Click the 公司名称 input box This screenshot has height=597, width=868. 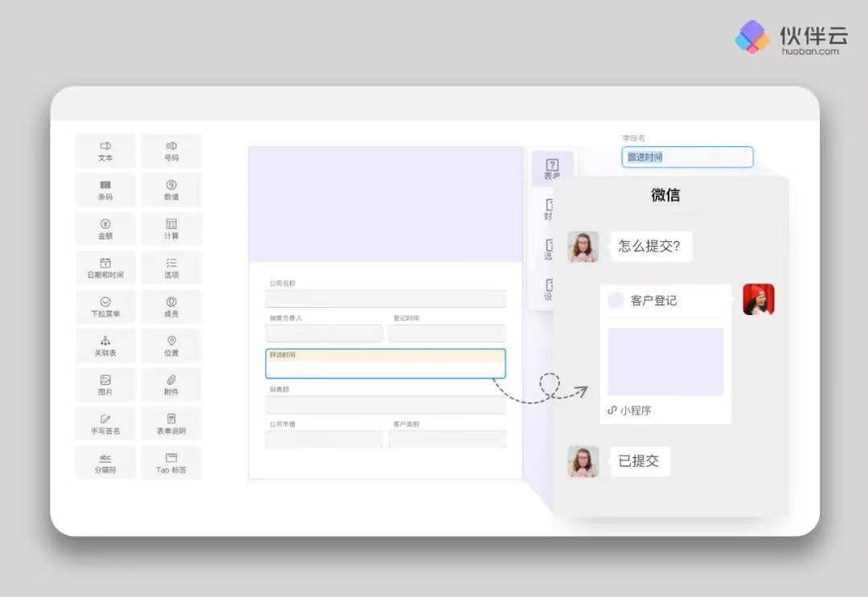[385, 299]
